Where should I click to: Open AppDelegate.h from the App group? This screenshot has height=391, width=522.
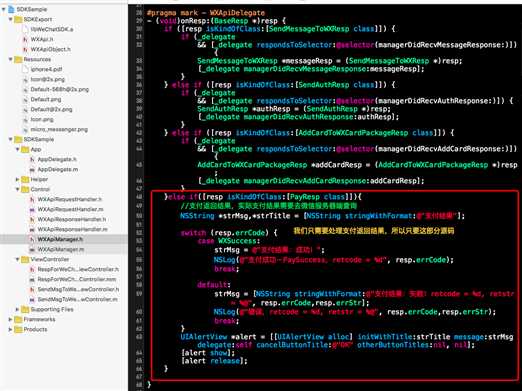pyautogui.click(x=57, y=159)
